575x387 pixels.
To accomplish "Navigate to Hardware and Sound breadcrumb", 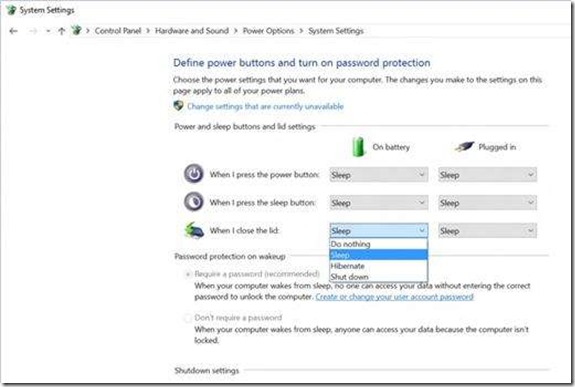I will tap(192, 31).
